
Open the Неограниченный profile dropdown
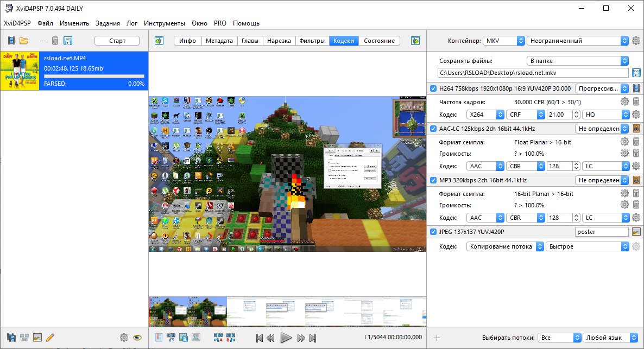[577, 41]
